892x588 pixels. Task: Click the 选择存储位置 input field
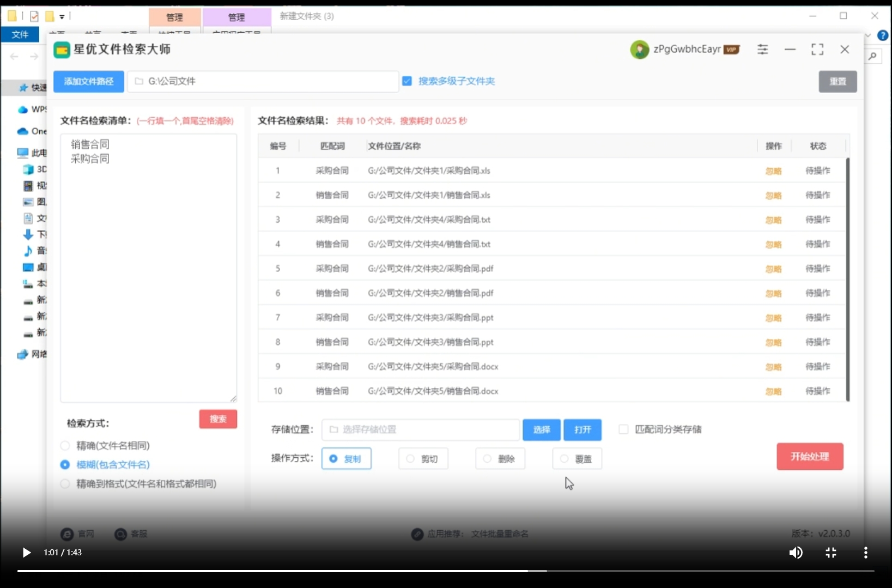pyautogui.click(x=420, y=430)
